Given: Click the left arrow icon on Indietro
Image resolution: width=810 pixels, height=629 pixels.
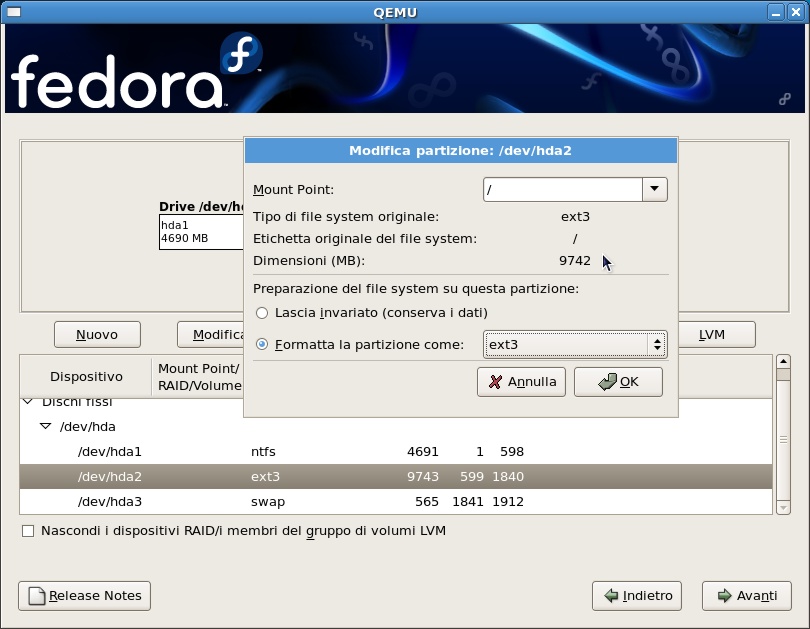Looking at the screenshot, I should point(611,596).
